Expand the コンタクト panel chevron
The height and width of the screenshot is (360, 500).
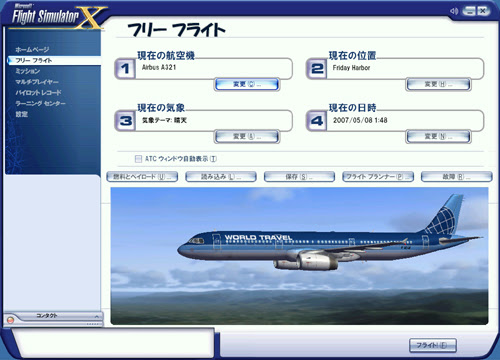coord(96,316)
